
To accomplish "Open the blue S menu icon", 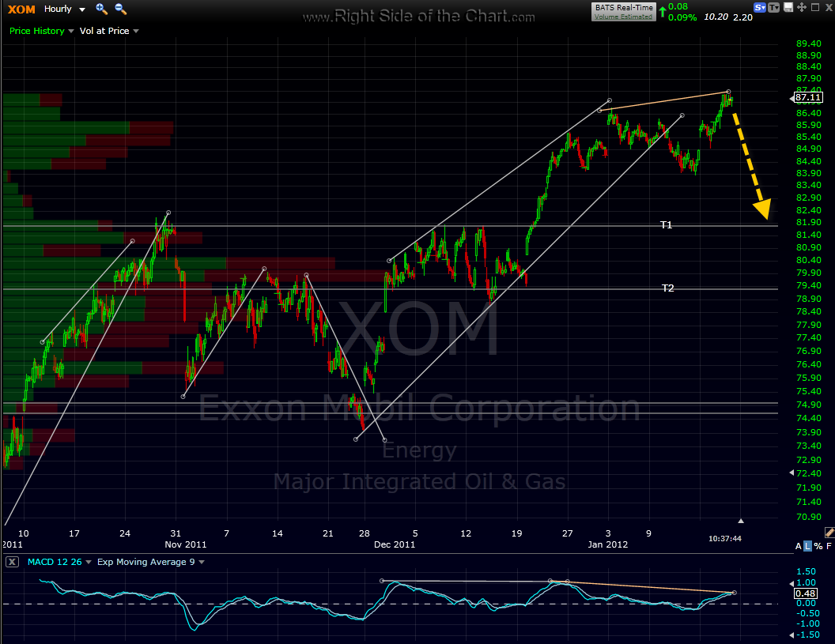I will tap(761, 7).
